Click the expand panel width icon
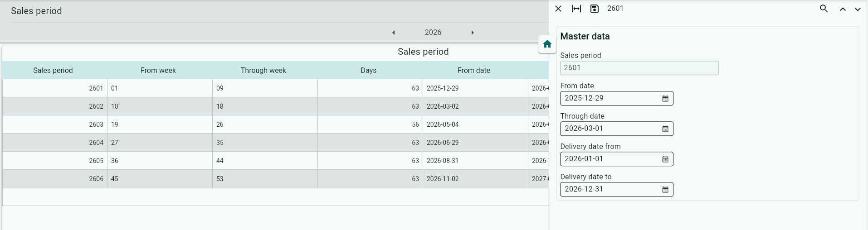868x230 pixels. [x=576, y=9]
